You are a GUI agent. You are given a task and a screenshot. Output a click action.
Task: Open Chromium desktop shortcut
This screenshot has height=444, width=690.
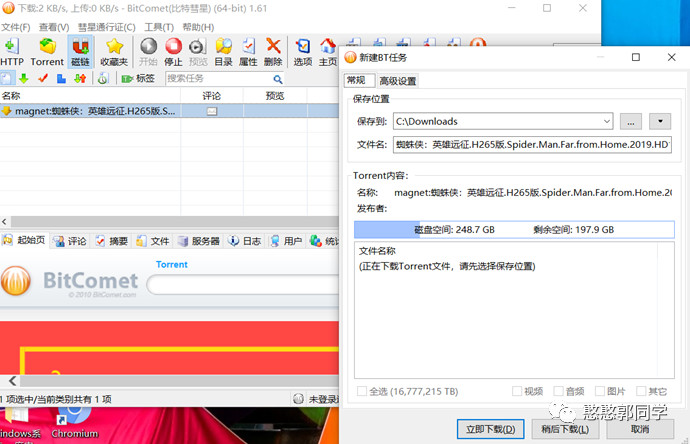tap(74, 423)
